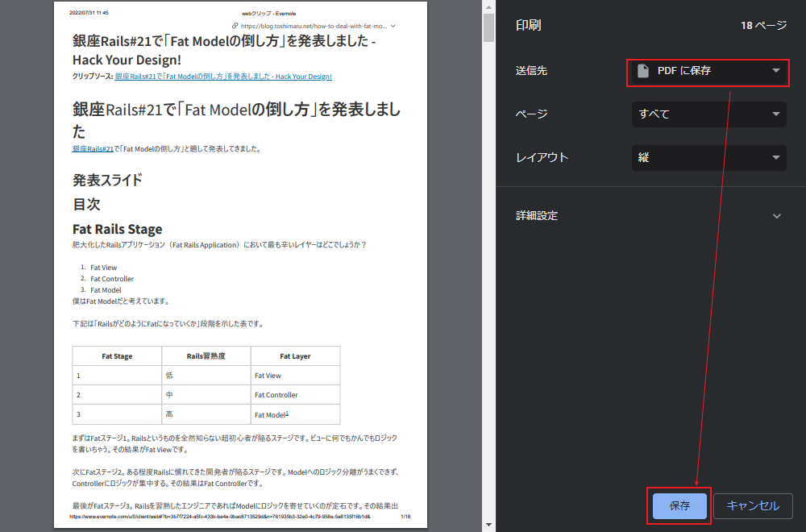Click the 発表スライド heading in preview
Viewport: 806px width, 532px height.
point(107,181)
